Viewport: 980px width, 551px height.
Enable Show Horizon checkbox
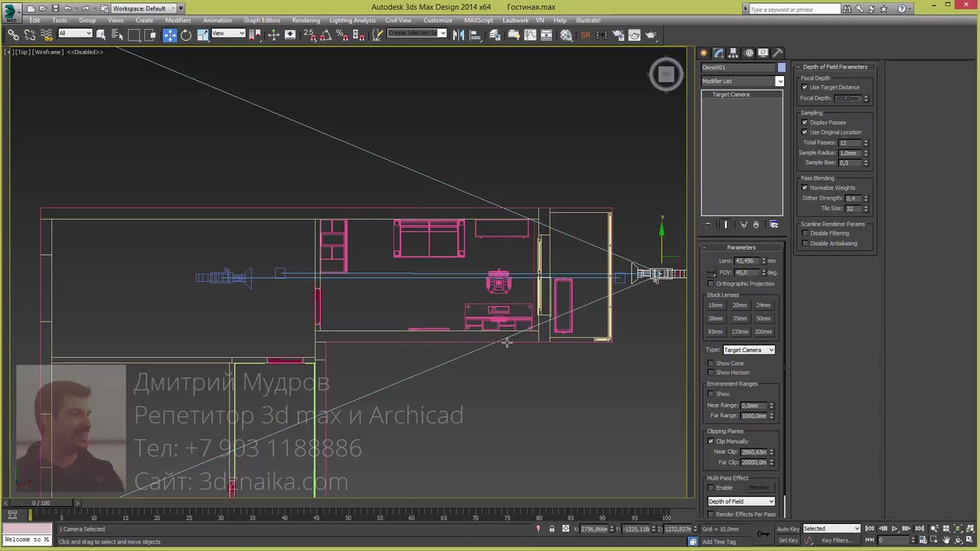[710, 373]
